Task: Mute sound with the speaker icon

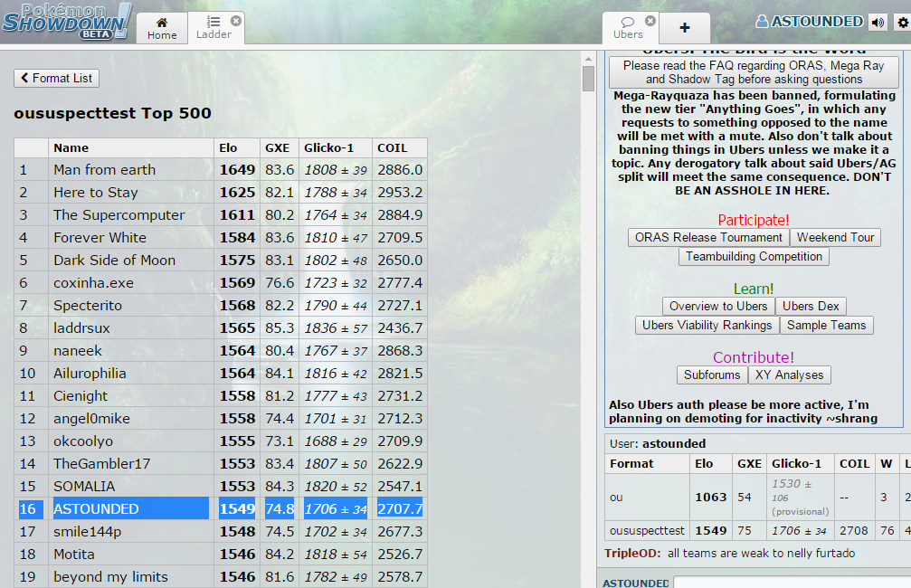Action: tap(877, 23)
